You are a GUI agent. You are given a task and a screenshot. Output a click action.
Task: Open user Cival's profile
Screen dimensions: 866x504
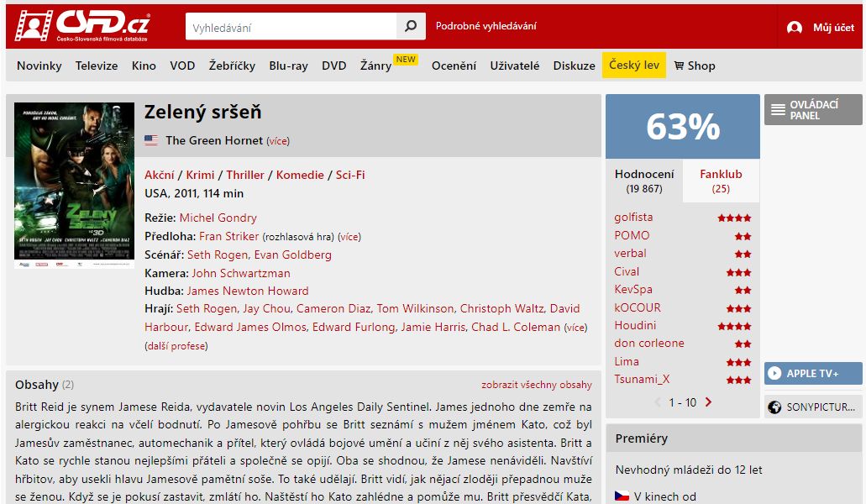tap(627, 271)
